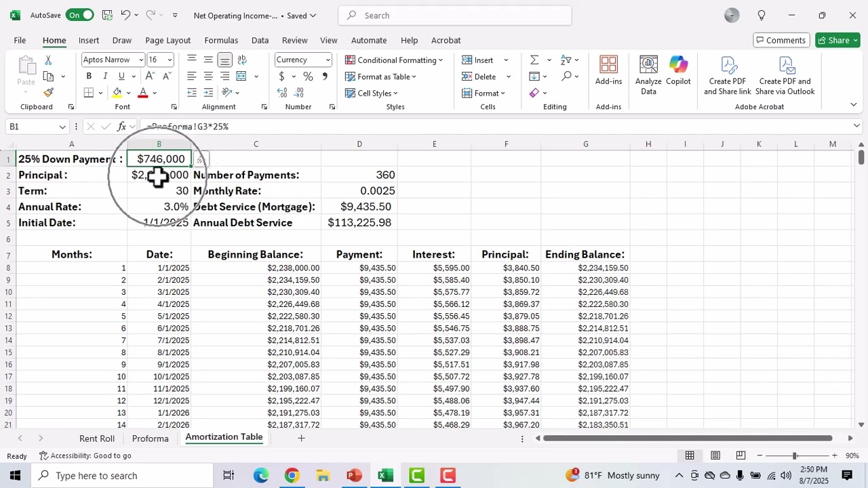Open the Name Box dropdown arrow
This screenshot has width=868, height=488.
[62, 127]
